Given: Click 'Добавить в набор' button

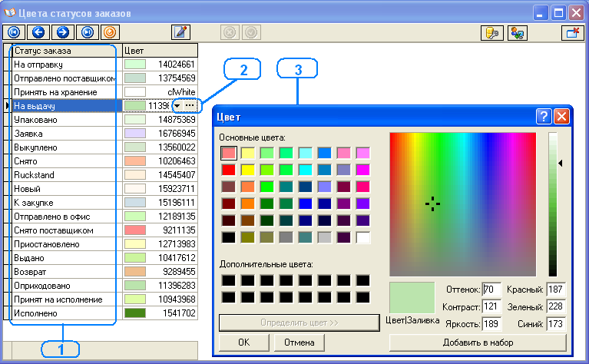Looking at the screenshot, I should (478, 342).
